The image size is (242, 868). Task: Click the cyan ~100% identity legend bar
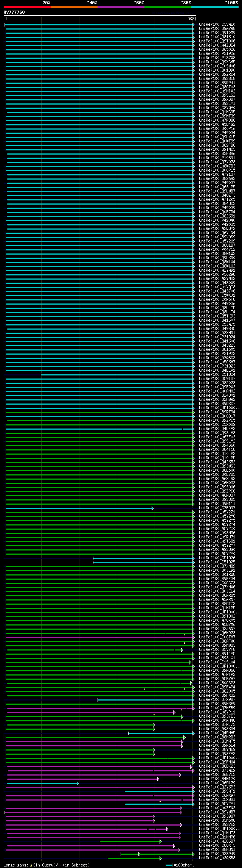pos(215,7)
